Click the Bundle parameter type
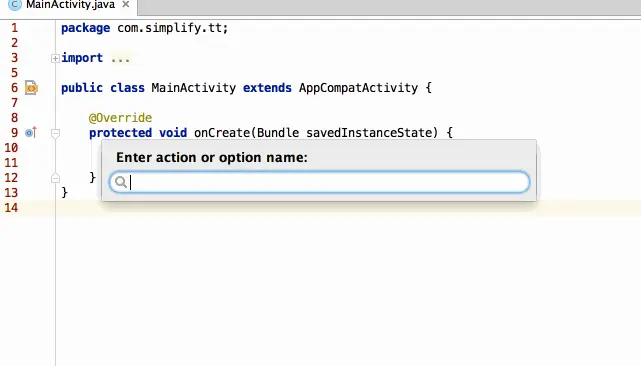 coord(278,133)
